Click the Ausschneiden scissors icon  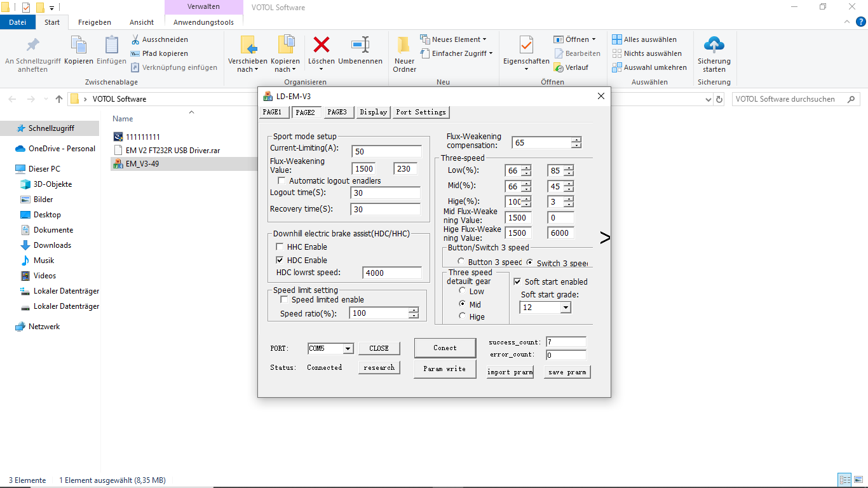(x=135, y=39)
